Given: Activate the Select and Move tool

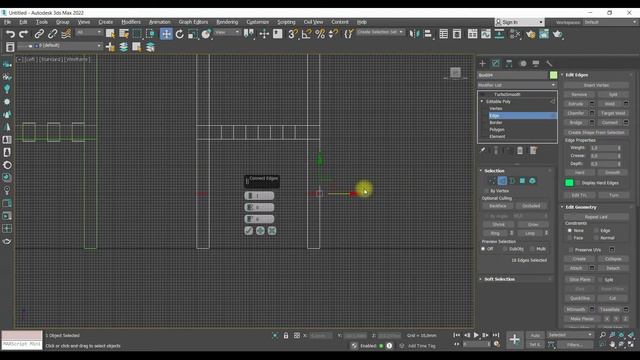Looking at the screenshot, I should (166, 34).
